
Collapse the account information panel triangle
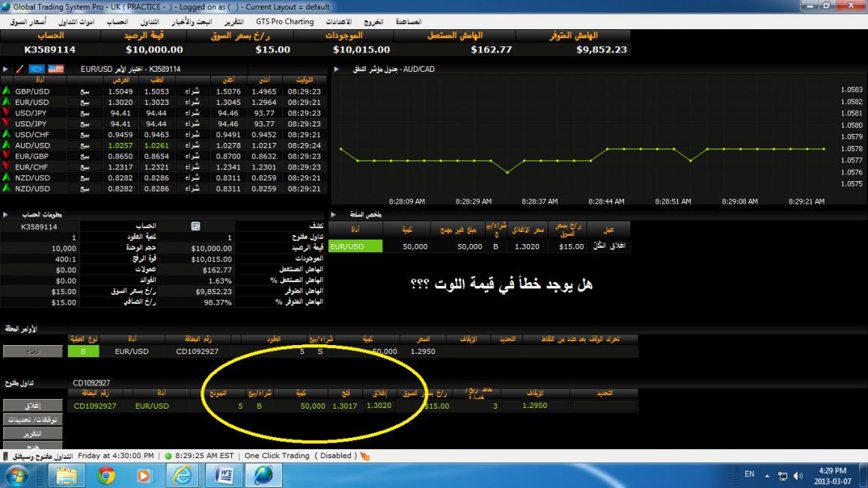tap(5, 214)
